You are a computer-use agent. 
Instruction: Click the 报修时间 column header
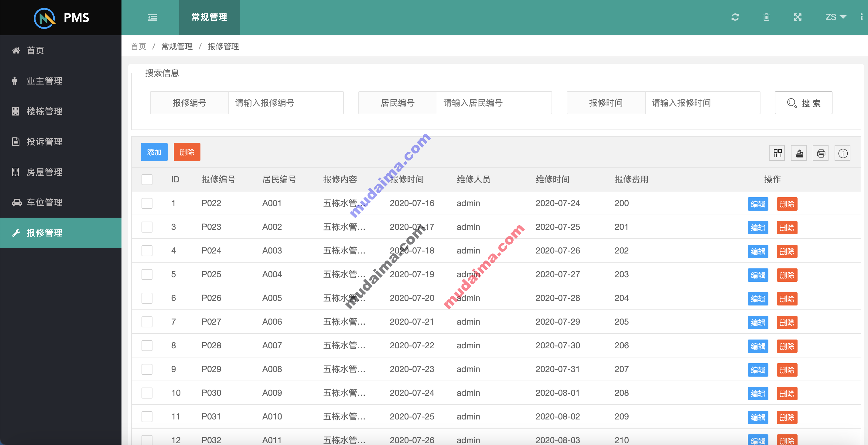[x=407, y=179]
